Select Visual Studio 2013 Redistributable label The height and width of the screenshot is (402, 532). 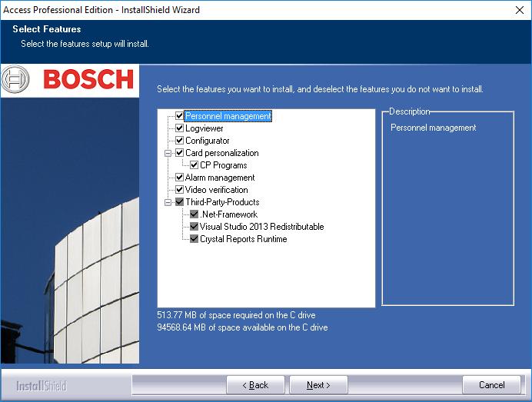[262, 227]
